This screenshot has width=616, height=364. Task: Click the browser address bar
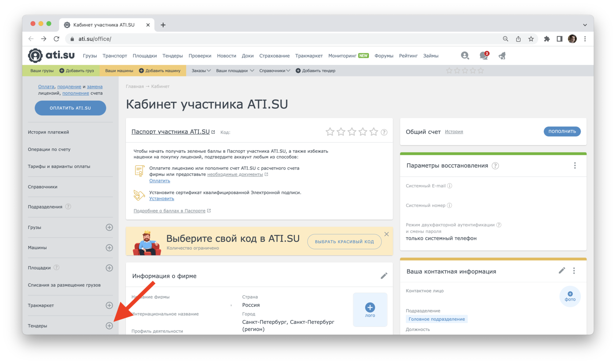click(282, 39)
